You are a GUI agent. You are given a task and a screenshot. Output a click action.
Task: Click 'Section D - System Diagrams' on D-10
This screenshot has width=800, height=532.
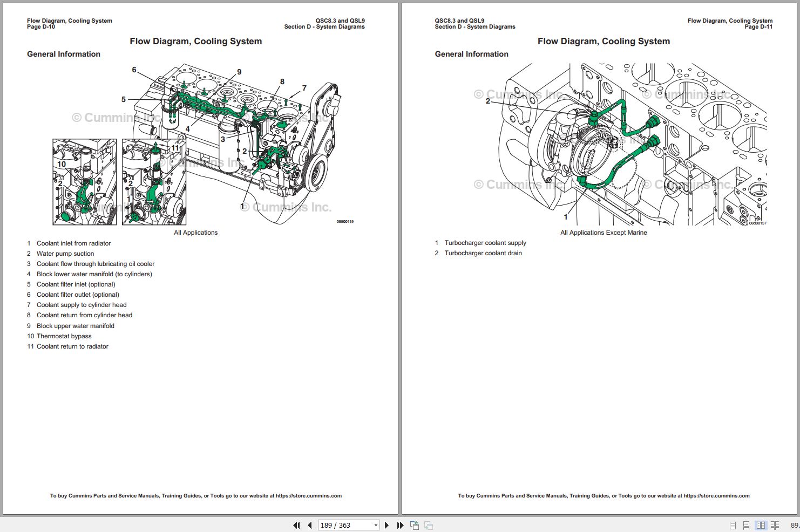pos(324,26)
